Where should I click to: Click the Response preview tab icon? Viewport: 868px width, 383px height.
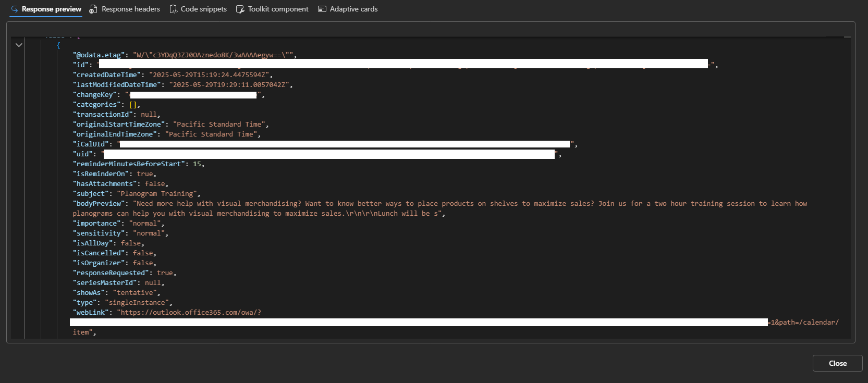(15, 9)
